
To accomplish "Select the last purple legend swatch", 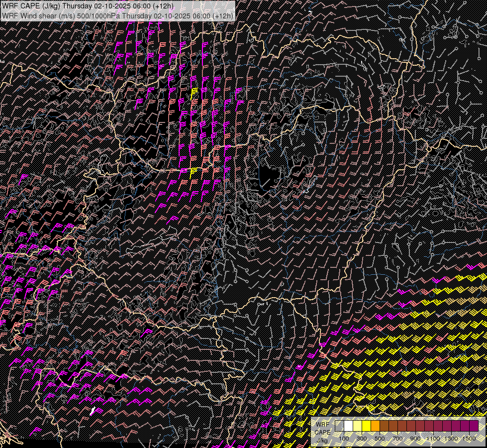I will [474, 426].
